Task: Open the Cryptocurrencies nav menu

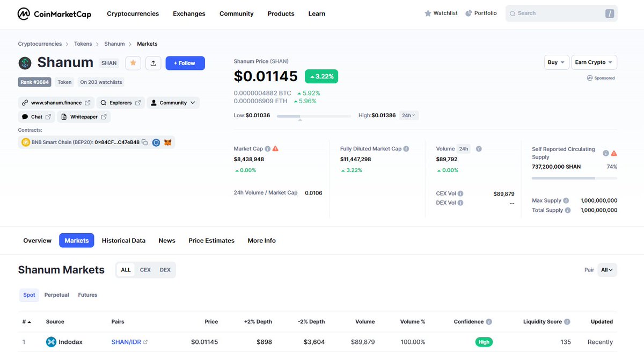Action: 133,14
